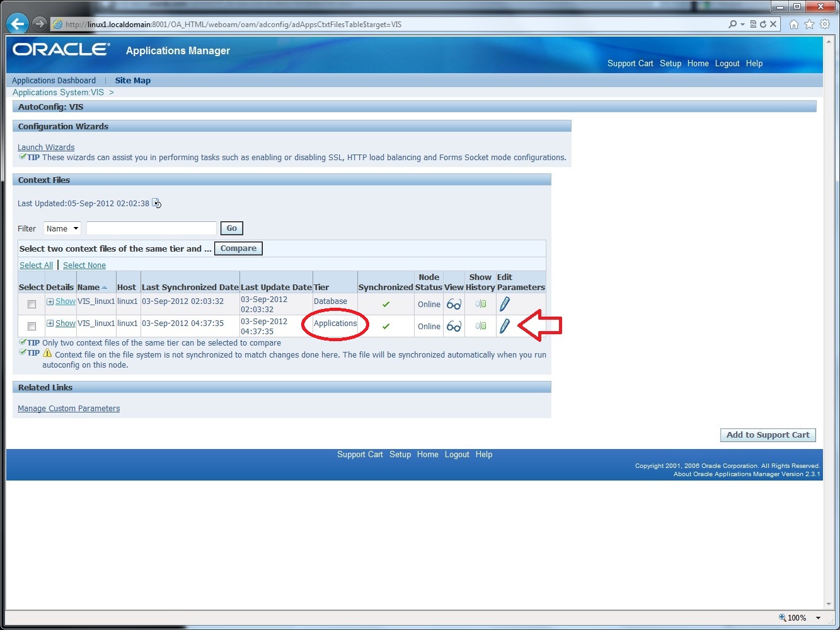Open the Launch Wizards link
Image resolution: width=840 pixels, height=630 pixels.
coord(45,147)
